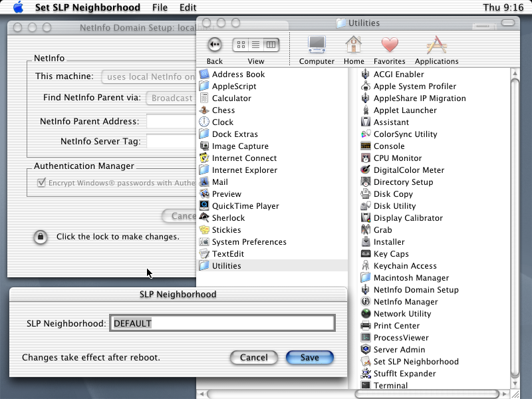Viewport: 532px width, 399px height.
Task: Open the This machine dropdown in NetInfo
Action: 148,76
